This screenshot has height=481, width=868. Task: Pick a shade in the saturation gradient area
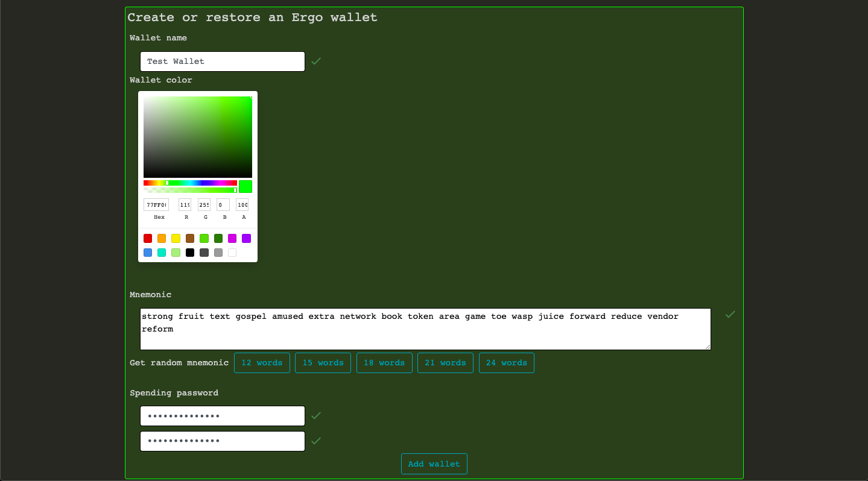(x=198, y=137)
